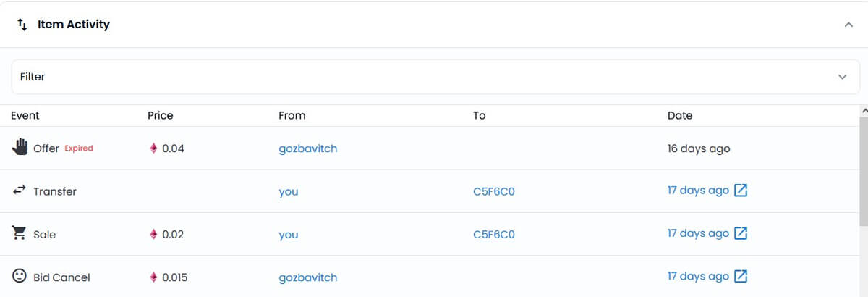Image resolution: width=868 pixels, height=297 pixels.
Task: Open C5F6C0 address in Sale row
Action: [493, 235]
